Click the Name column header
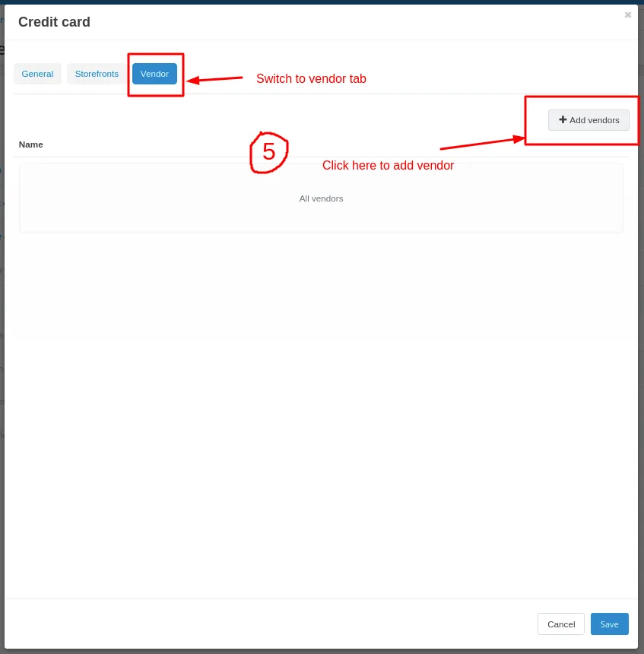Image resolution: width=644 pixels, height=654 pixels. click(31, 144)
